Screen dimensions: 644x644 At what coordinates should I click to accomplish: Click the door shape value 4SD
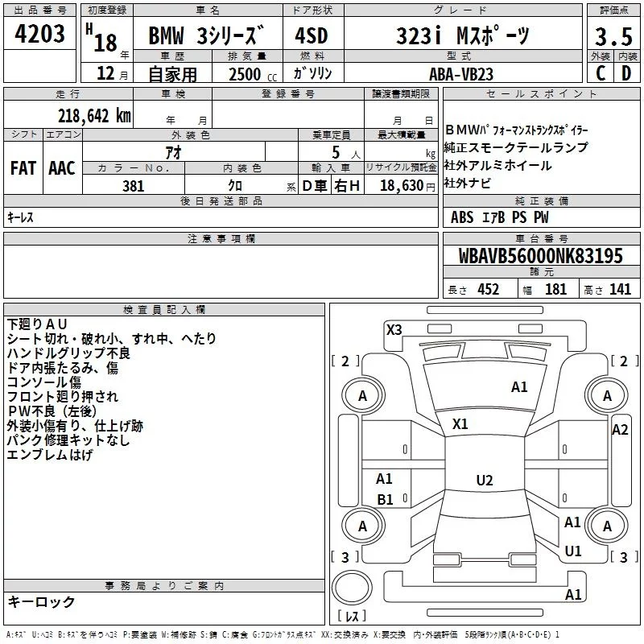(x=312, y=35)
